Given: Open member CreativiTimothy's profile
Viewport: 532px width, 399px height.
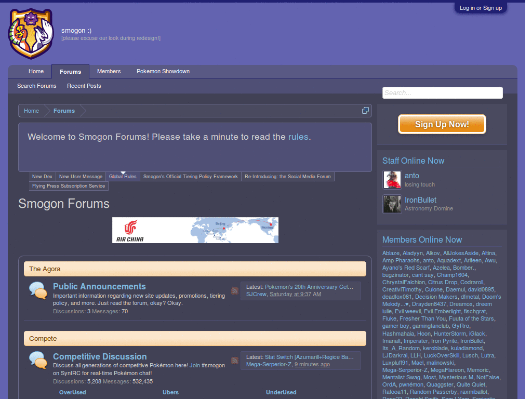Looking at the screenshot, I should [x=402, y=290].
